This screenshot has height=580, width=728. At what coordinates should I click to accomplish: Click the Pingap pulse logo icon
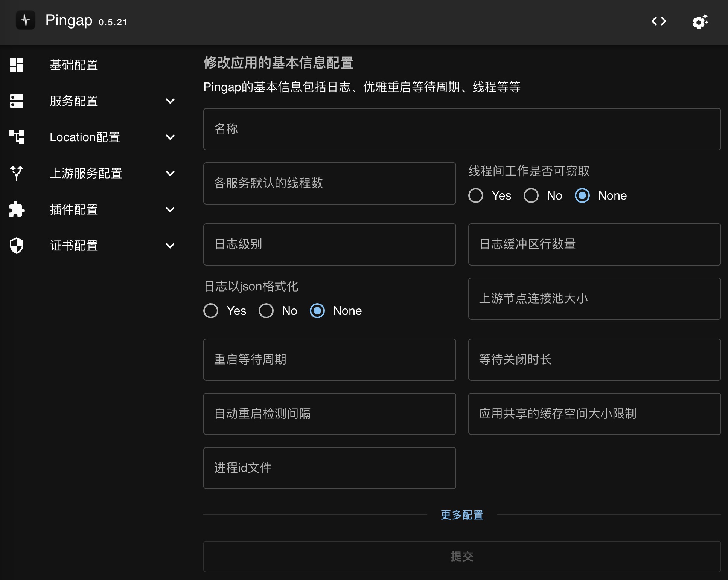click(25, 20)
